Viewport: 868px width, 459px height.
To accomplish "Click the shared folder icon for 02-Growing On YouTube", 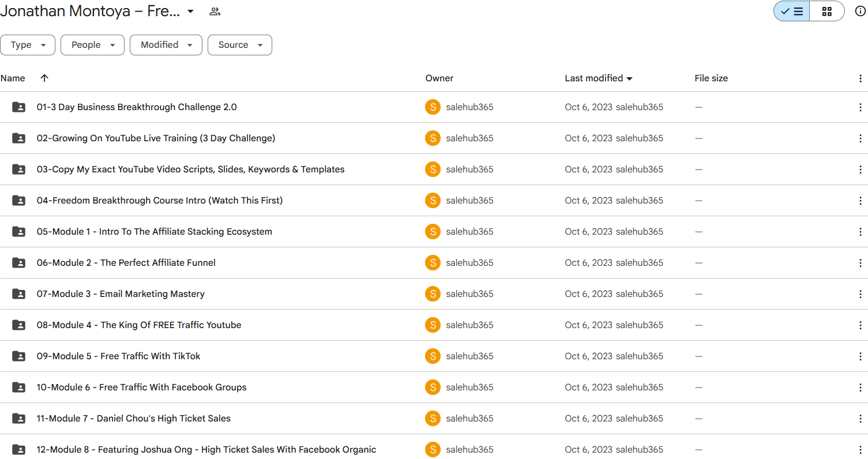I will (x=19, y=138).
